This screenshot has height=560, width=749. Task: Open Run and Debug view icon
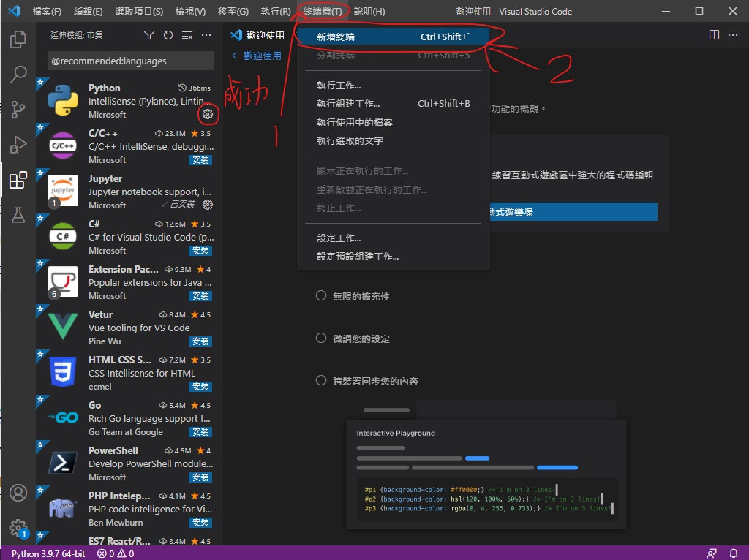(18, 145)
